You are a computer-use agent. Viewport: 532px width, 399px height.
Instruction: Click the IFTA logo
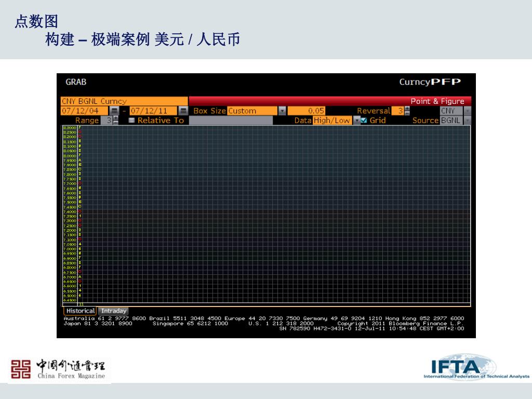click(x=476, y=367)
